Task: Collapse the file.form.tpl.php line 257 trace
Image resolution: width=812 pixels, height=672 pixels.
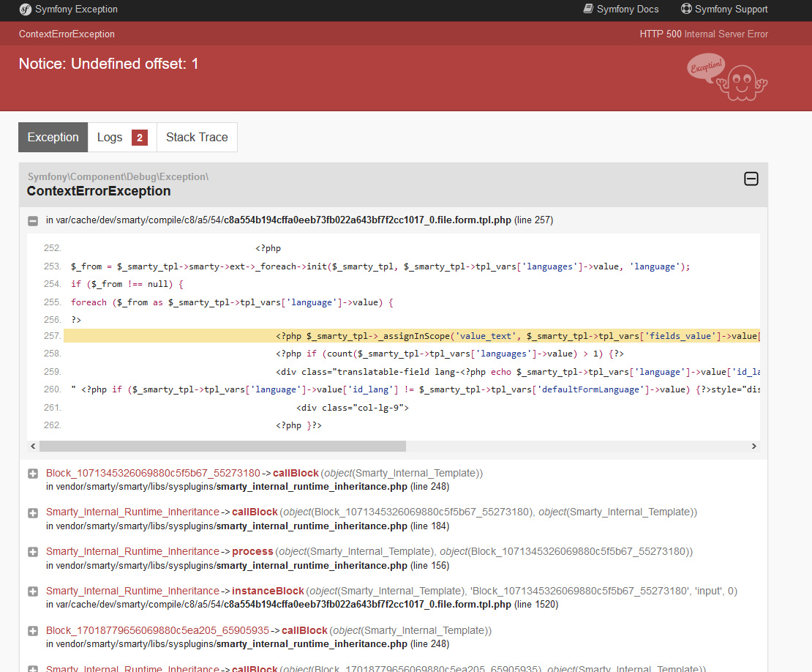Action: click(33, 221)
